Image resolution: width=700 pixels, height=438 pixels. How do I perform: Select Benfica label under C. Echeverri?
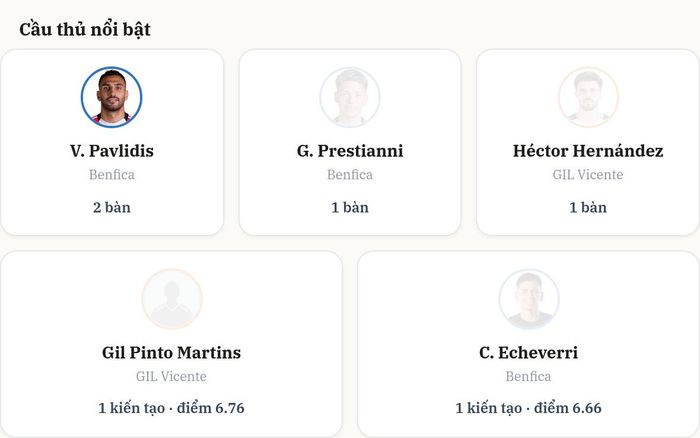point(529,376)
